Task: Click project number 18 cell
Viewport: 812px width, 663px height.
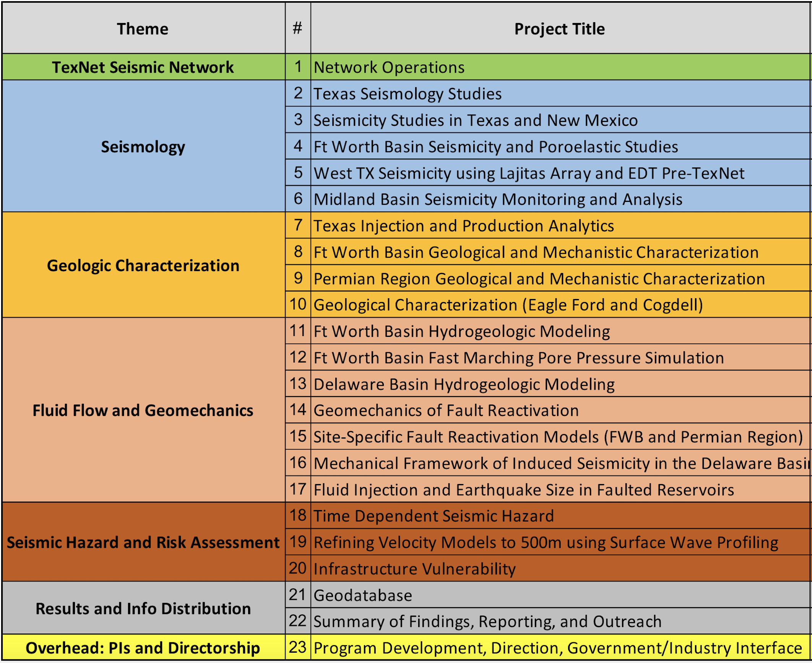Action: (298, 515)
